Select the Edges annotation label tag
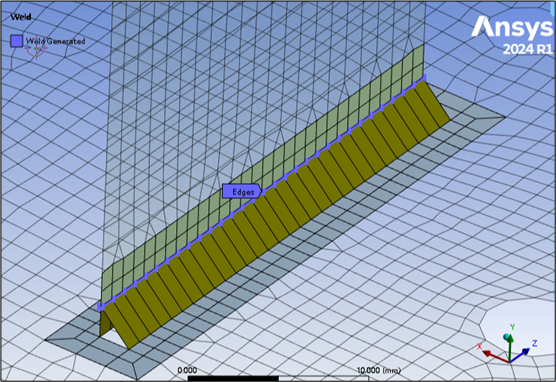This screenshot has width=556, height=382. [x=242, y=192]
